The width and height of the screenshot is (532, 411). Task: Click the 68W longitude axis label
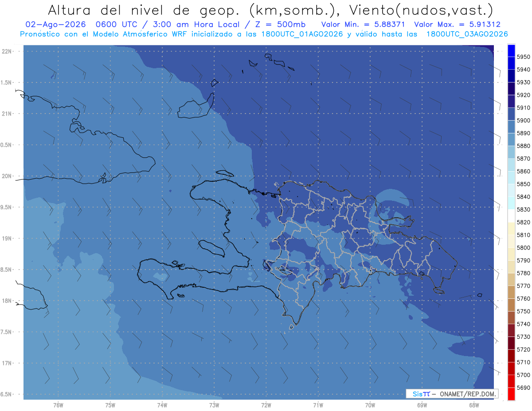pos(474,405)
